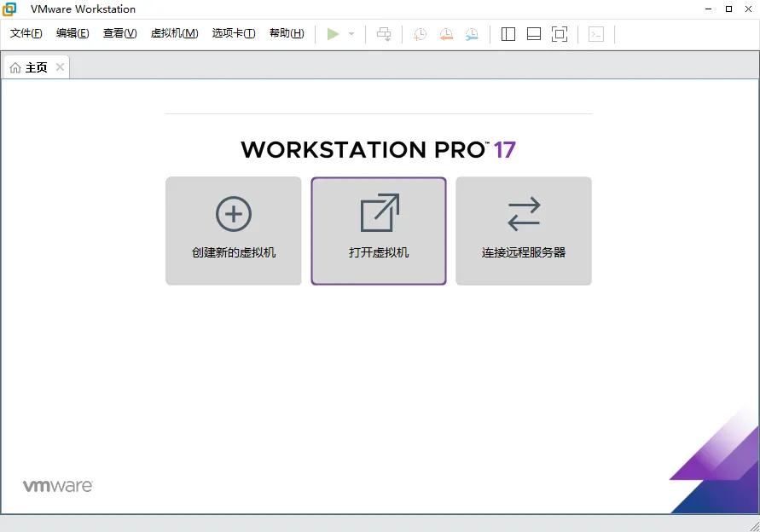Screen dimensions: 760x532
Task: Enter full screen mode icon
Action: click(560, 34)
